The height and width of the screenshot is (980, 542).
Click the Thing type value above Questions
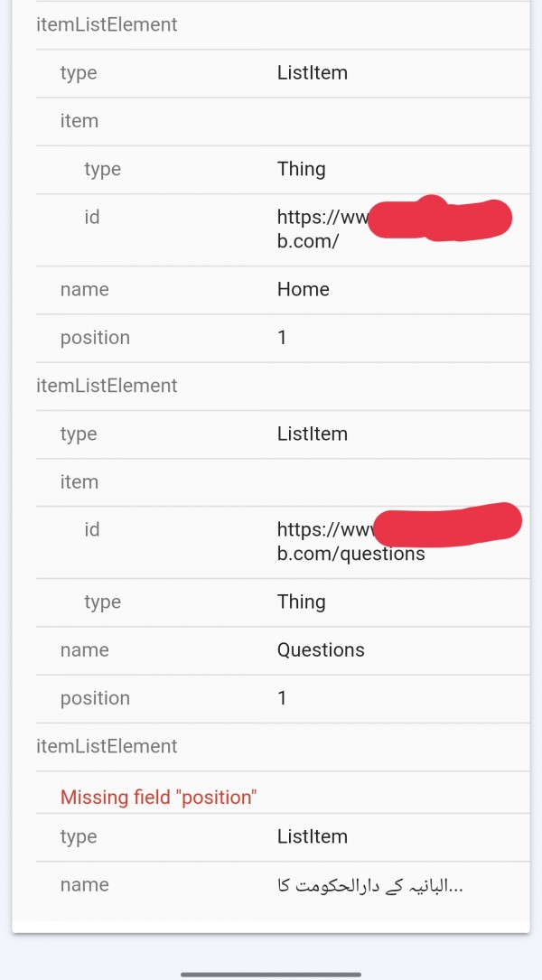pyautogui.click(x=301, y=602)
